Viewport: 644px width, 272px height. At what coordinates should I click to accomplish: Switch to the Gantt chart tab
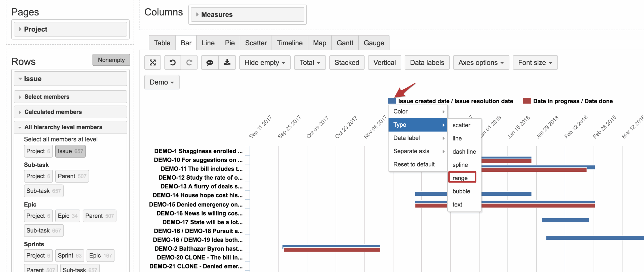coord(345,43)
